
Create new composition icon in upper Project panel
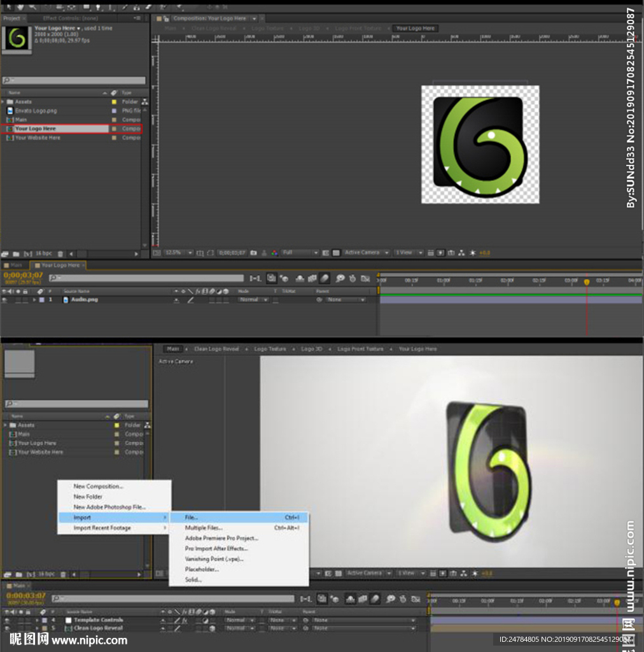pyautogui.click(x=28, y=253)
